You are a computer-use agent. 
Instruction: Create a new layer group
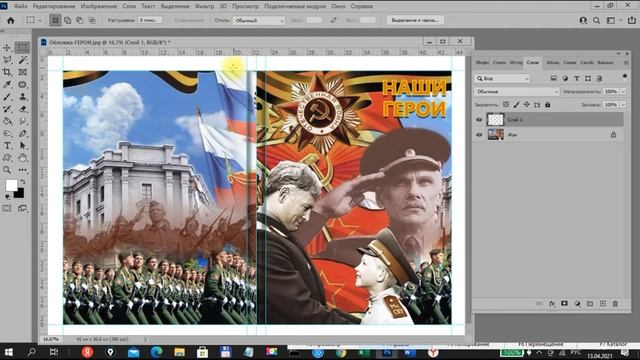pos(590,304)
